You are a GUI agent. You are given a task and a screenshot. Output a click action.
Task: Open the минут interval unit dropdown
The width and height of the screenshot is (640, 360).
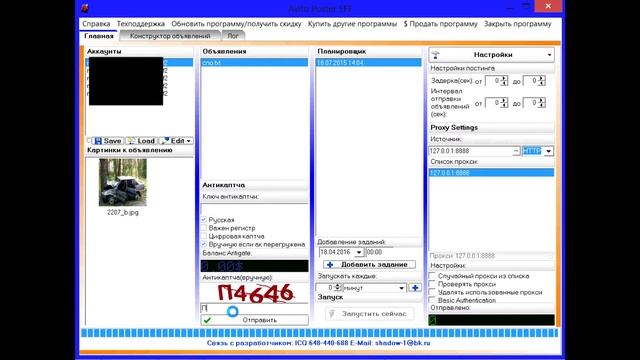402,288
